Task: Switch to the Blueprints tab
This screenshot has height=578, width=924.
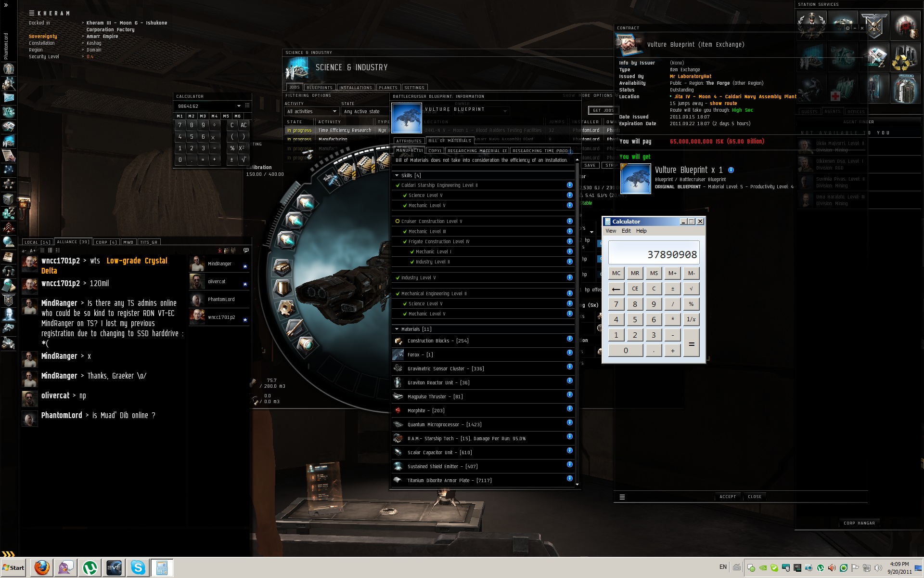Action: point(320,88)
